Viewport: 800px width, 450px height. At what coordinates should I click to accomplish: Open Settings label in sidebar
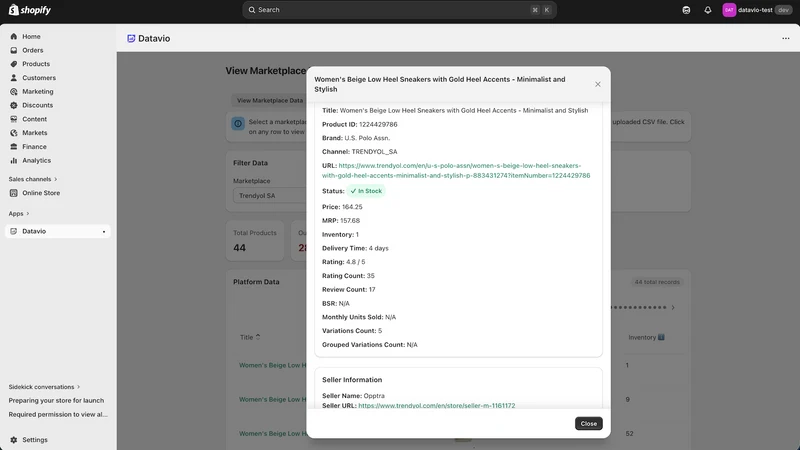click(35, 439)
